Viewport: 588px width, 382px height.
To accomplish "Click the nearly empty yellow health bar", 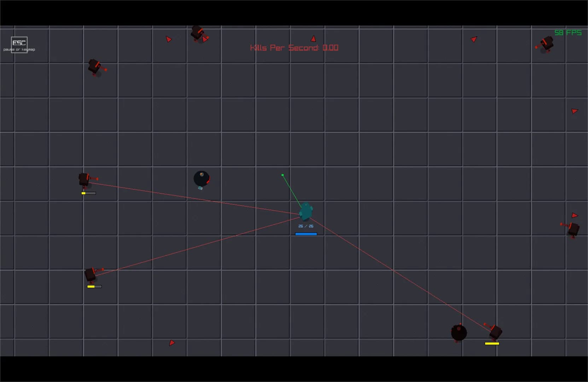I will click(88, 193).
